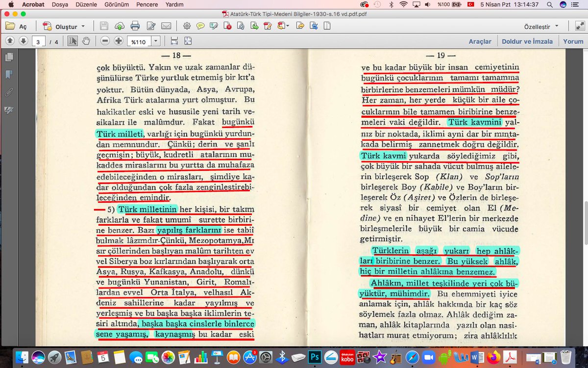Image resolution: width=588 pixels, height=368 pixels.
Task: Open the Görünüm menu
Action: click(x=117, y=4)
